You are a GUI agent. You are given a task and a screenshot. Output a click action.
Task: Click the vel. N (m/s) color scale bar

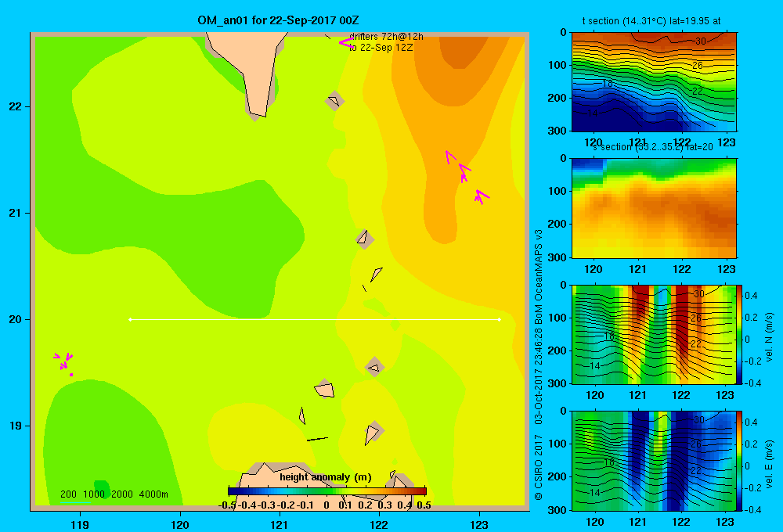[x=739, y=334]
